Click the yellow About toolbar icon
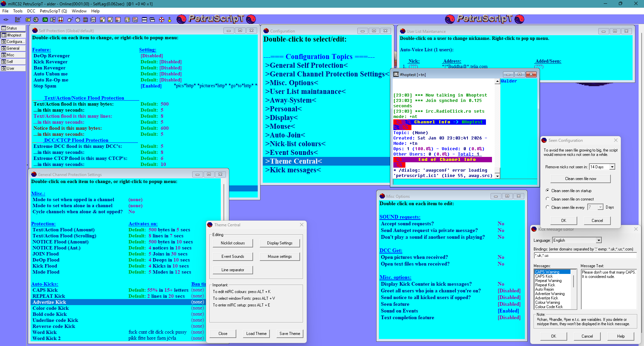This screenshot has width=644, height=346. point(170,20)
